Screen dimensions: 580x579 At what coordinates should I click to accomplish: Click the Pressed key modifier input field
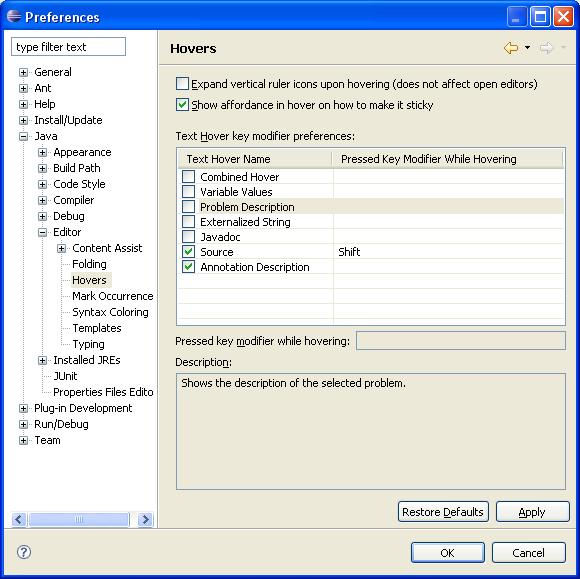tap(461, 340)
